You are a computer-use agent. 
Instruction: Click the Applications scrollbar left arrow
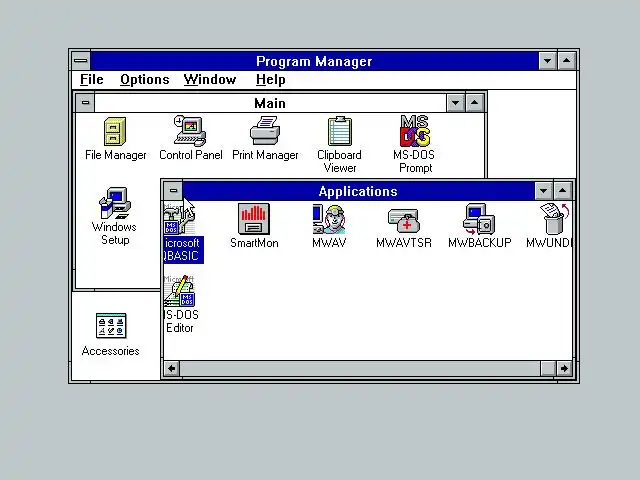[x=172, y=369]
